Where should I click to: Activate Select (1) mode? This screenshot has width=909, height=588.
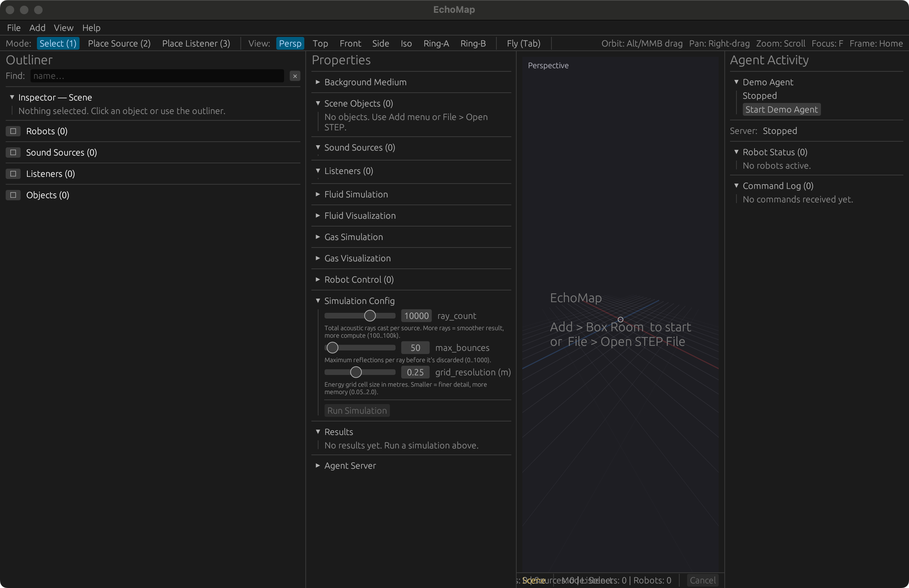point(58,43)
